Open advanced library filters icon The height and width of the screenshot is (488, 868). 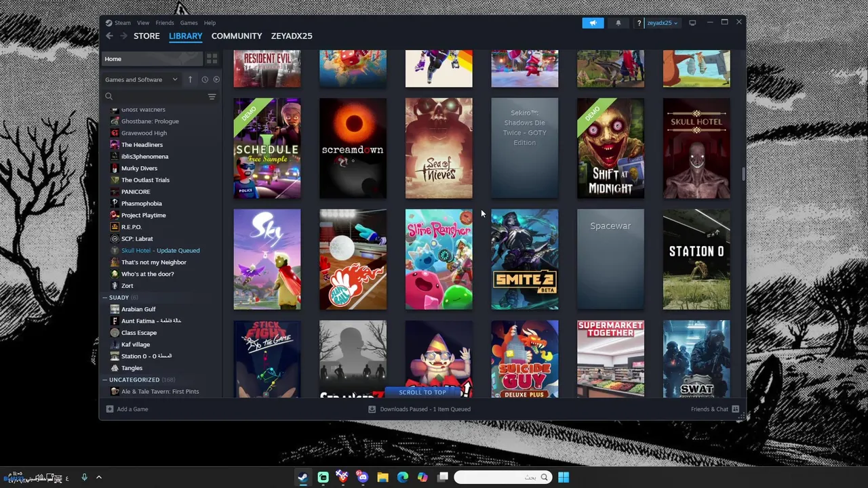(x=212, y=97)
